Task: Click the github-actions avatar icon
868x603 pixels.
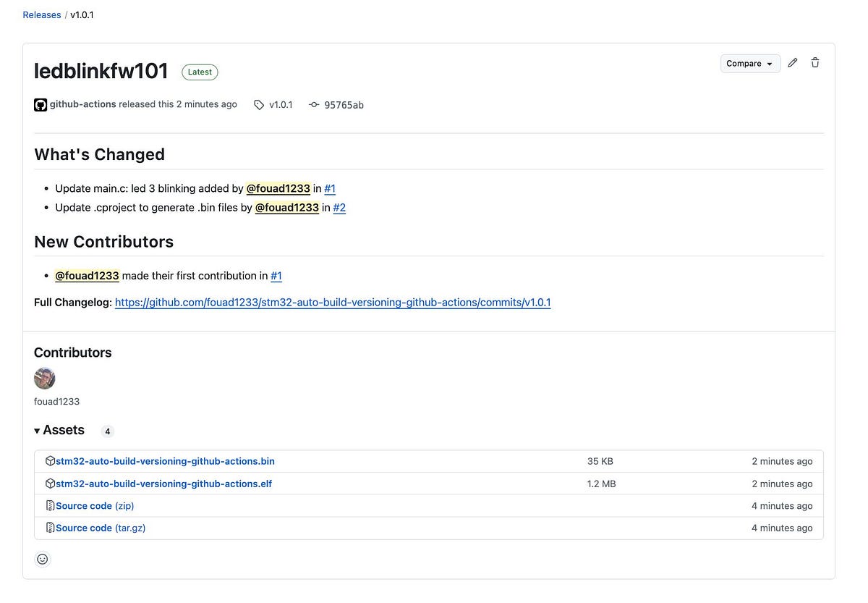Action: (x=40, y=104)
